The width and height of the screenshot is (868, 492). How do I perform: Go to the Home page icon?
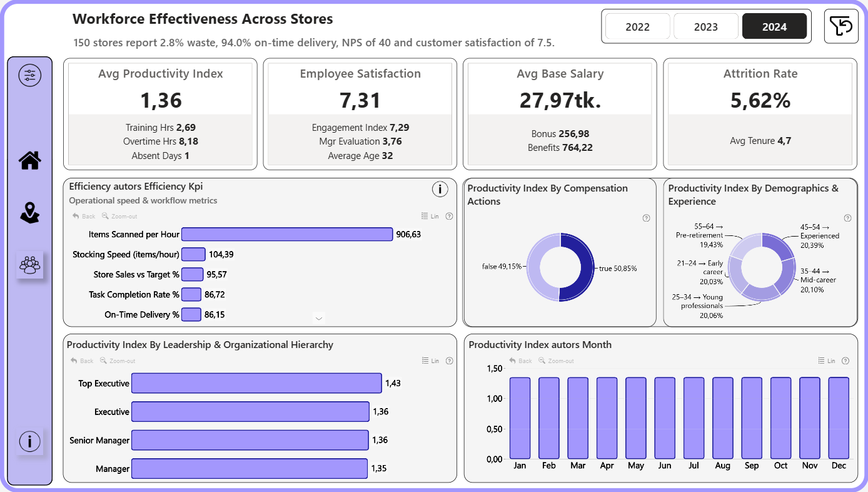click(x=29, y=160)
